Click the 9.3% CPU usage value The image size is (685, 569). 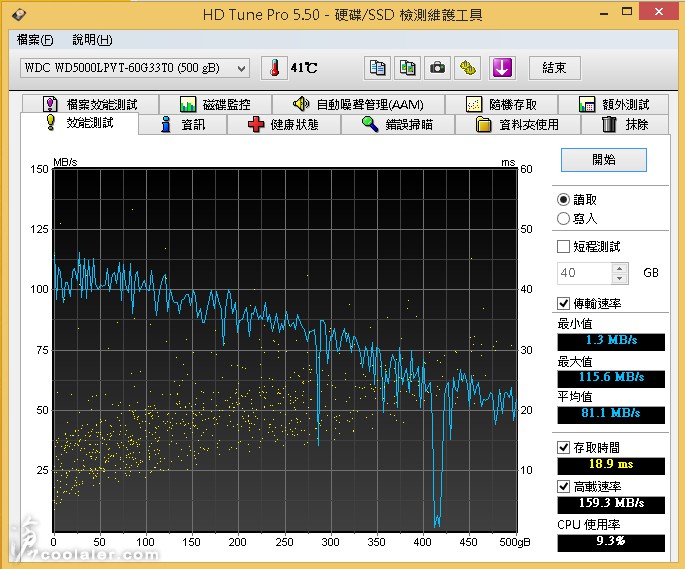click(611, 542)
